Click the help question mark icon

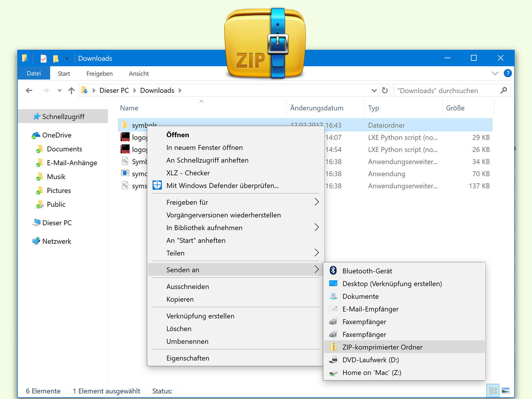[508, 73]
